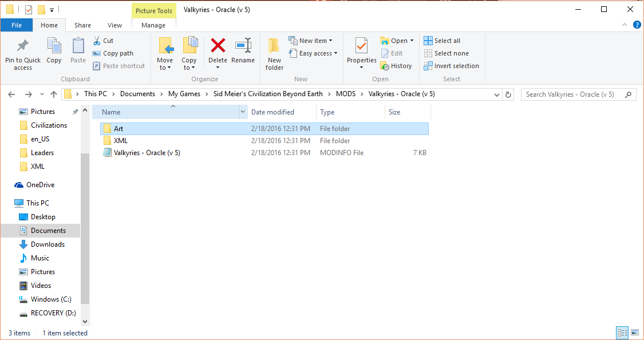This screenshot has width=644, height=340.
Task: Click My Games in the address path
Action: 184,94
